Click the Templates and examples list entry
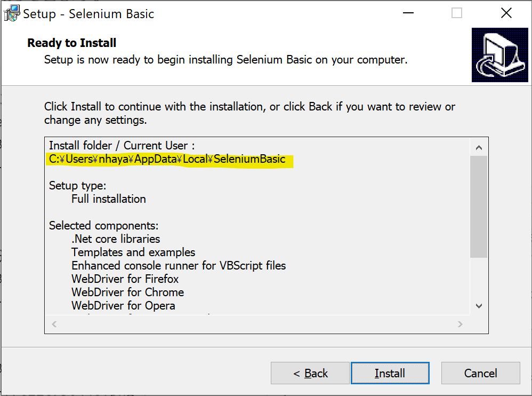 [x=133, y=252]
